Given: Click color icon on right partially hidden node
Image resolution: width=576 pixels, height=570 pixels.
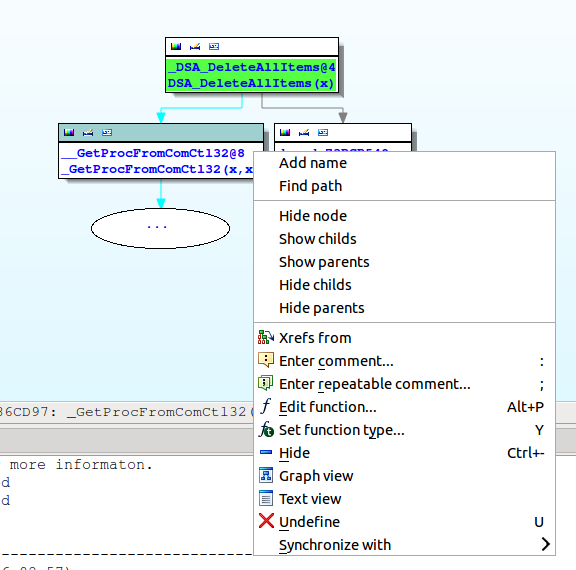Looking at the screenshot, I should tap(285, 132).
